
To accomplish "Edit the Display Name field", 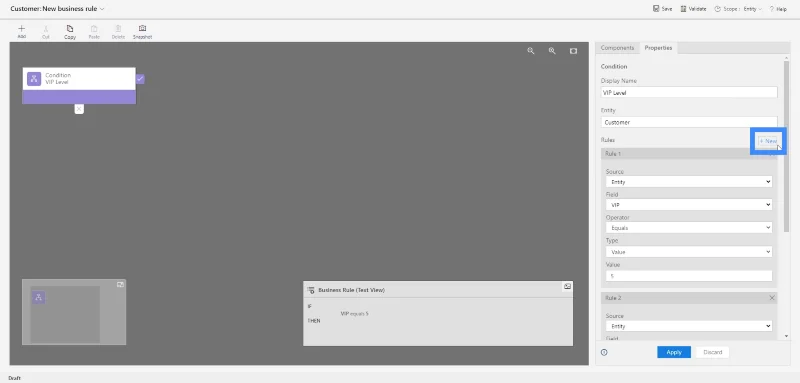I will point(689,93).
